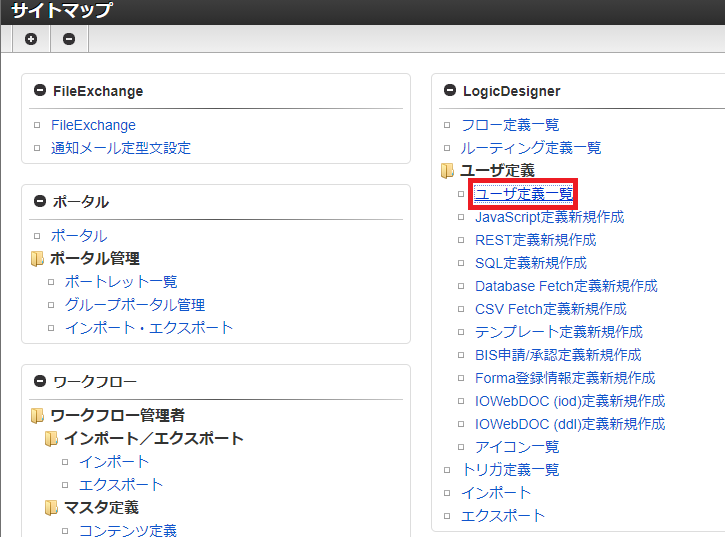The height and width of the screenshot is (537, 725).
Task: Click the インポート/エクスポート folder icon
Action: (51, 438)
